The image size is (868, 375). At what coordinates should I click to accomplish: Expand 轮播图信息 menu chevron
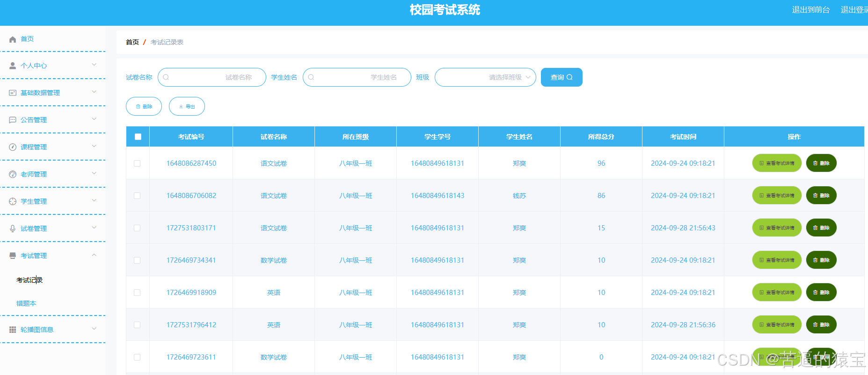(x=94, y=329)
